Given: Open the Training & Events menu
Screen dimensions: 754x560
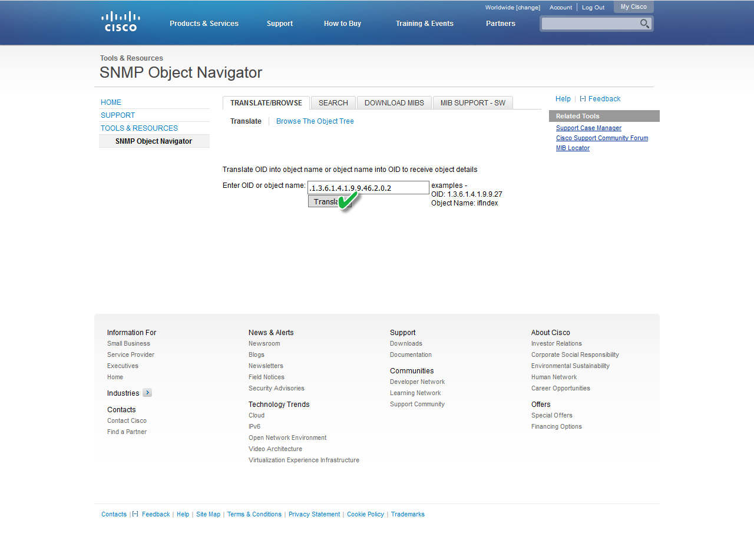Looking at the screenshot, I should [x=424, y=24].
